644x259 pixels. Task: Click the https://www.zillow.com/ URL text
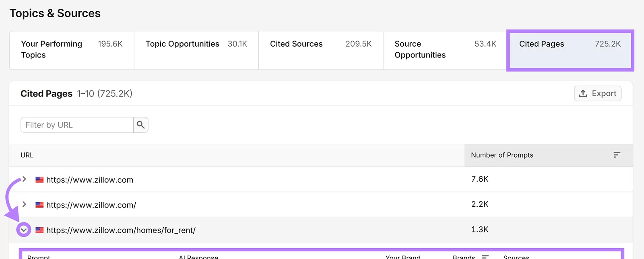(x=91, y=205)
